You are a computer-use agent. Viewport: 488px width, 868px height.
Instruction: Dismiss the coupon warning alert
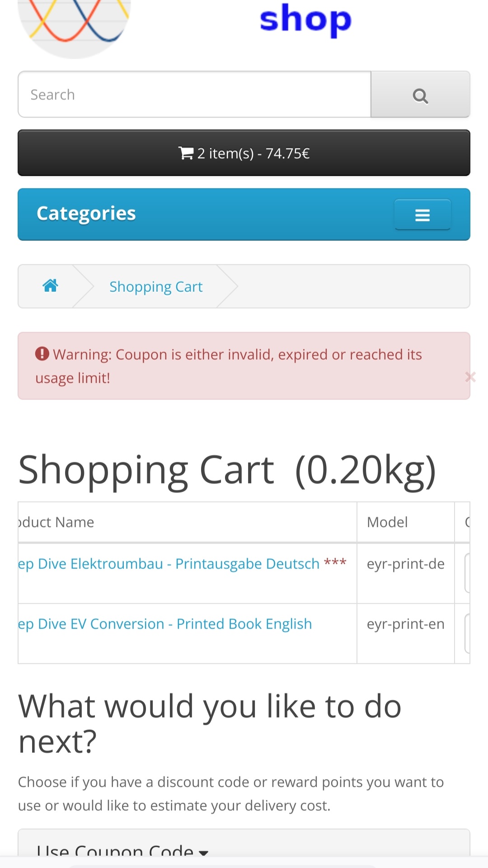470,377
